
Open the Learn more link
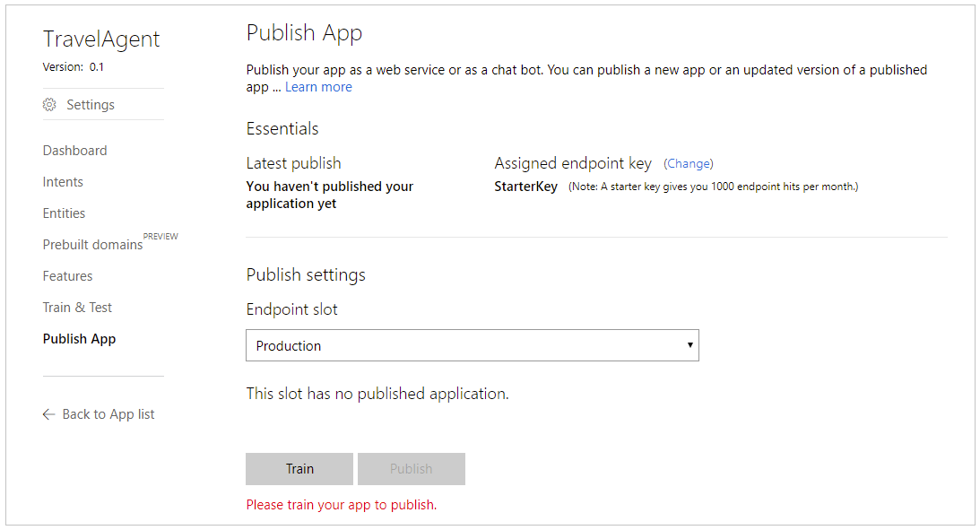click(x=318, y=87)
